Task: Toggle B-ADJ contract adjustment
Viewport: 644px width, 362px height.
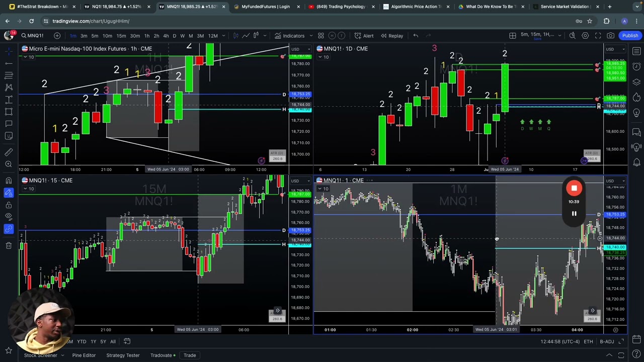Action: click(607, 342)
